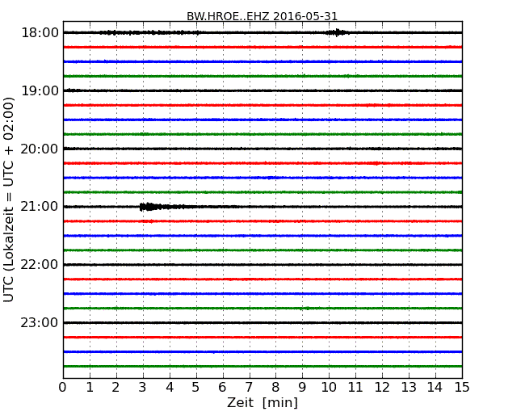Select the 19:00 y-axis tick label

pyautogui.click(x=40, y=90)
